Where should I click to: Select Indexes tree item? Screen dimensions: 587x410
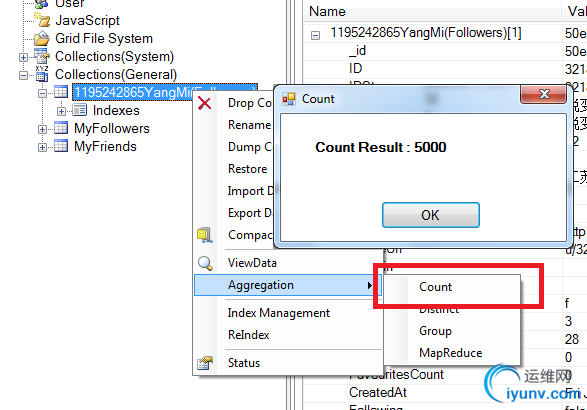(x=116, y=110)
